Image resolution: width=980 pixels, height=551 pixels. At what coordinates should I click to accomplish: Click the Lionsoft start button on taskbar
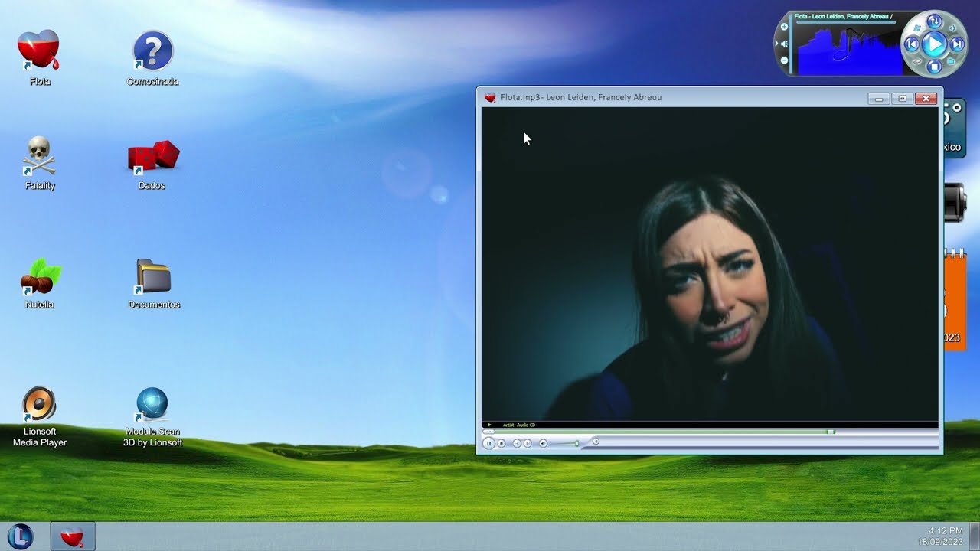[x=21, y=536]
